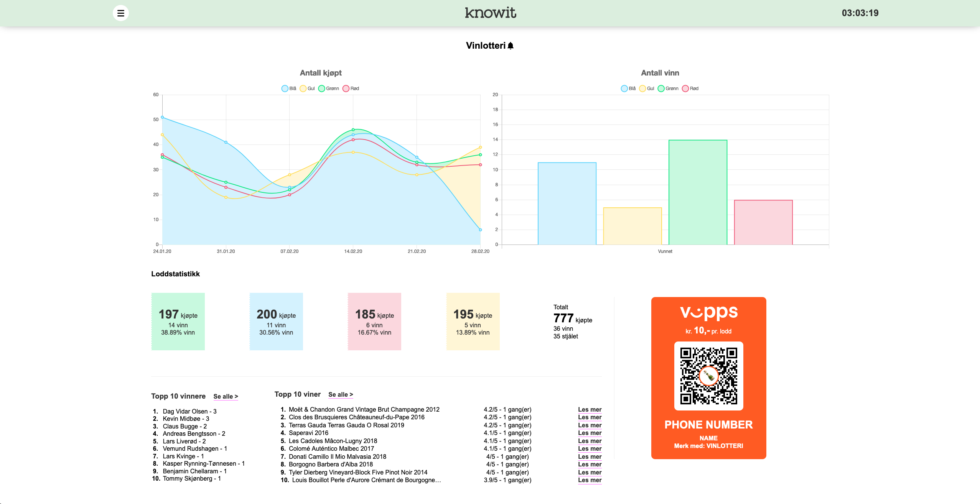Viewport: 980px width, 504px height.
Task: Expand all wines via Se alle
Action: 340,394
